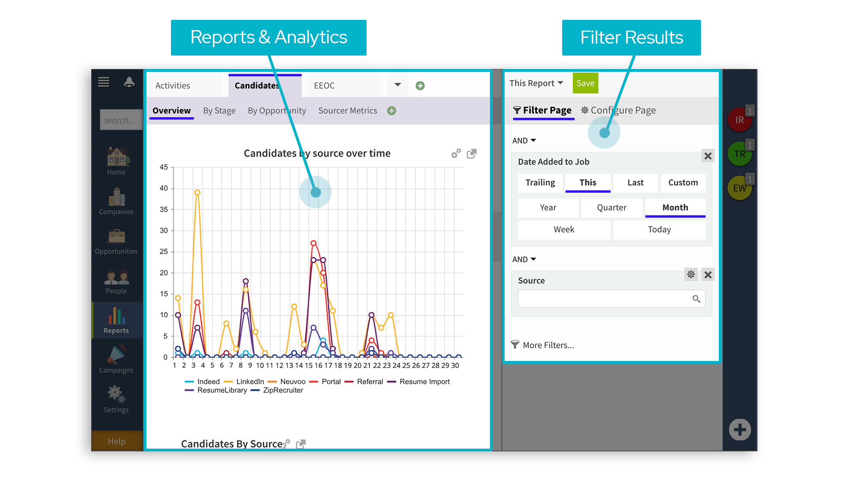Image resolution: width=868 pixels, height=499 pixels.
Task: Click the export icon beside the top chart
Action: pyautogui.click(x=471, y=154)
